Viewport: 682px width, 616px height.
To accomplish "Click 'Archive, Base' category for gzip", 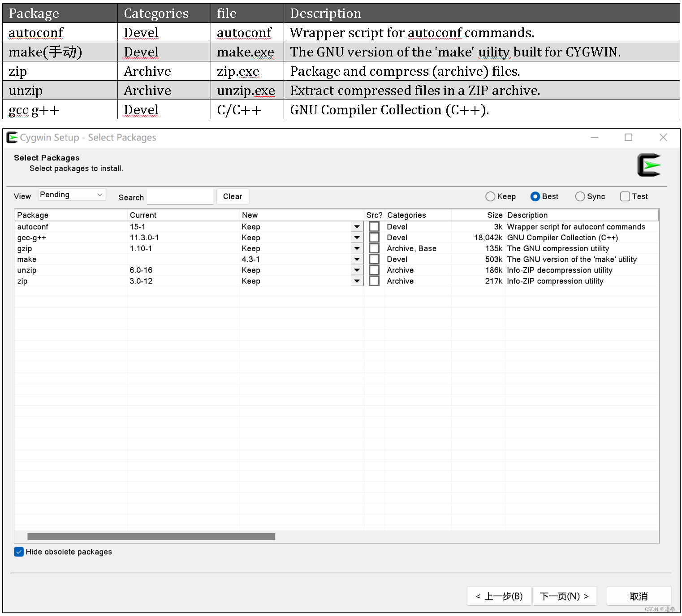I will coord(411,248).
